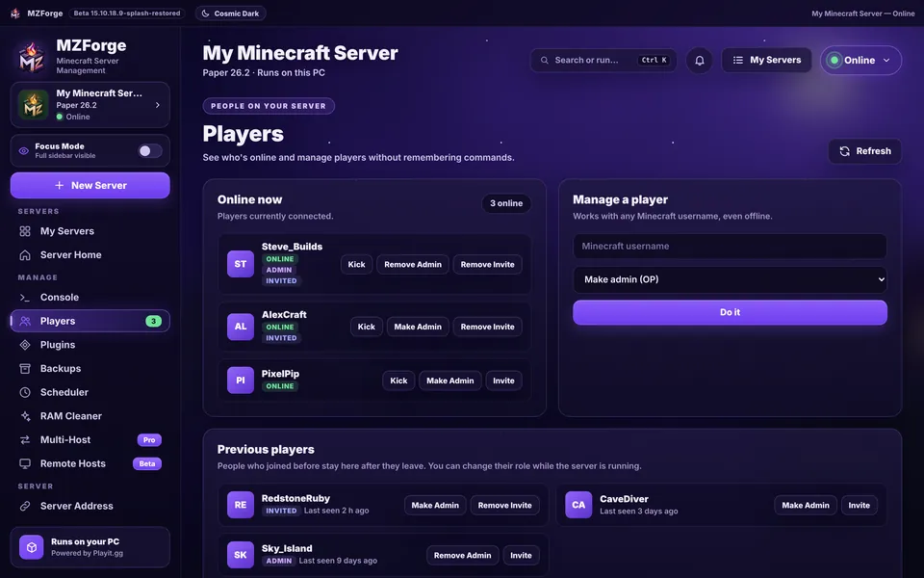This screenshot has width=924, height=578.
Task: Click Remove Invite for RedstoneRuby
Action: click(505, 506)
